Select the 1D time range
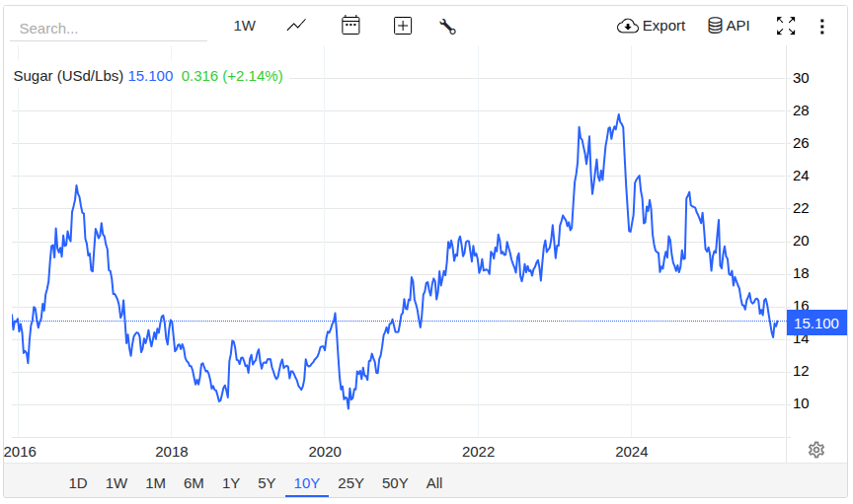 tap(78, 483)
